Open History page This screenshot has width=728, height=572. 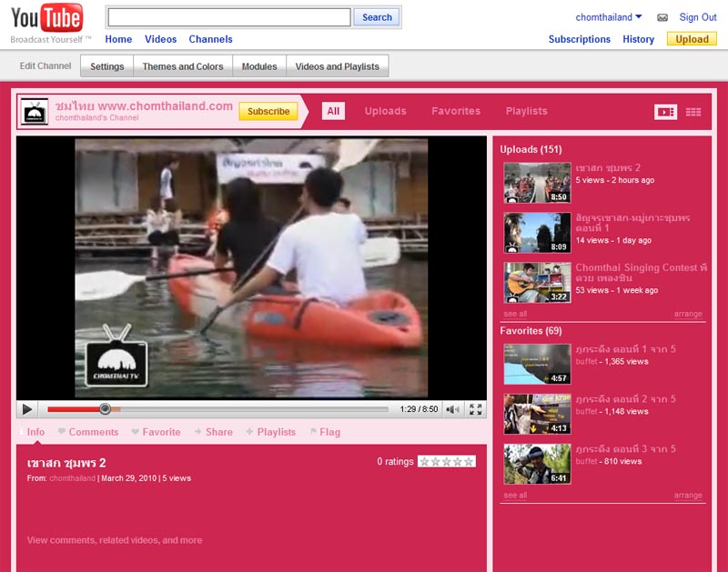tap(638, 39)
